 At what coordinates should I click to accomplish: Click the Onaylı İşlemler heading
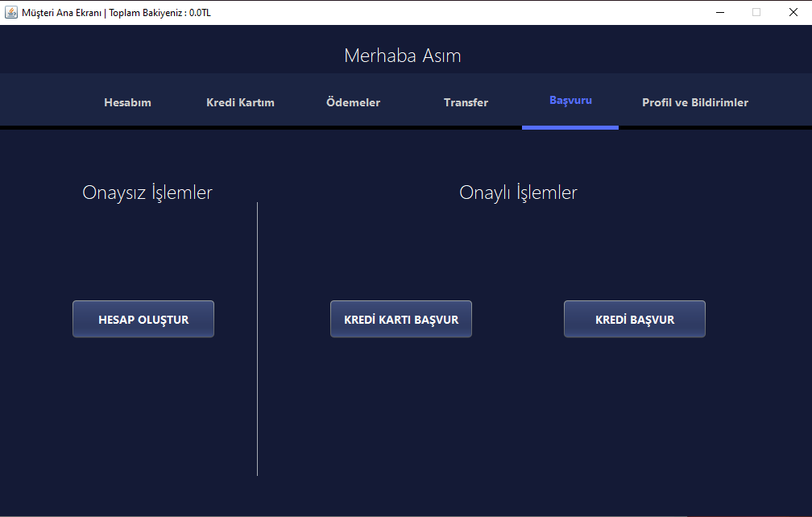click(x=518, y=192)
